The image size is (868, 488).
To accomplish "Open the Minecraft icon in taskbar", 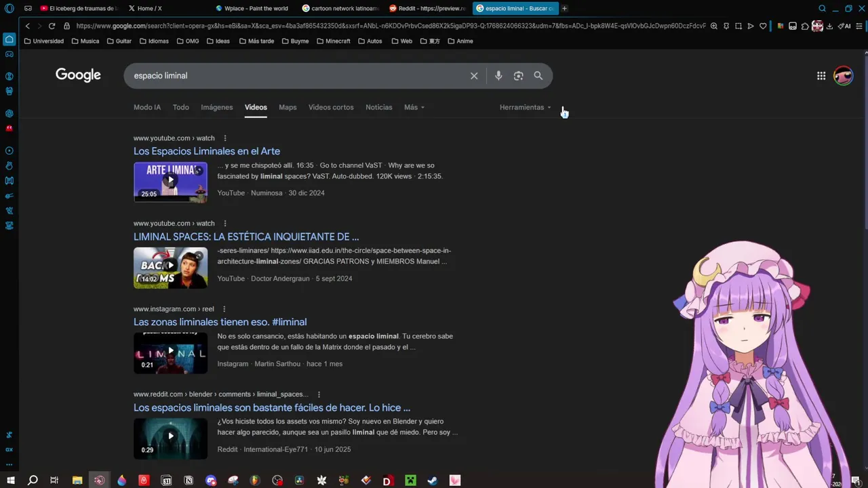I will pyautogui.click(x=410, y=481).
